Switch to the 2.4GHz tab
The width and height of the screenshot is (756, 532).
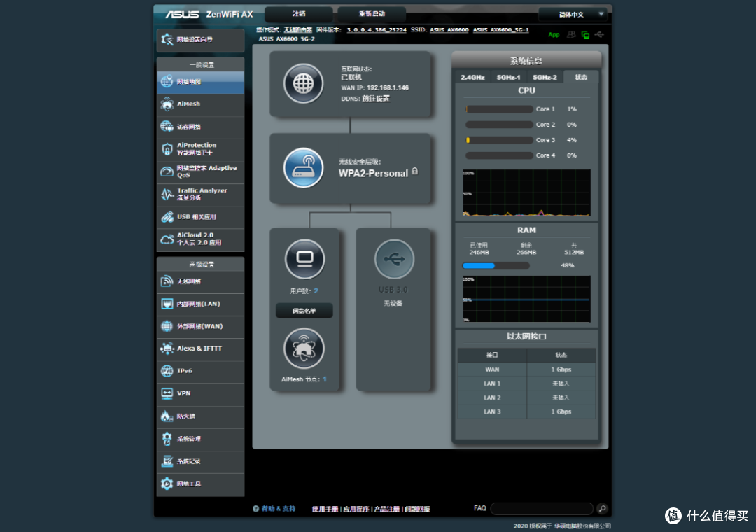pyautogui.click(x=472, y=77)
